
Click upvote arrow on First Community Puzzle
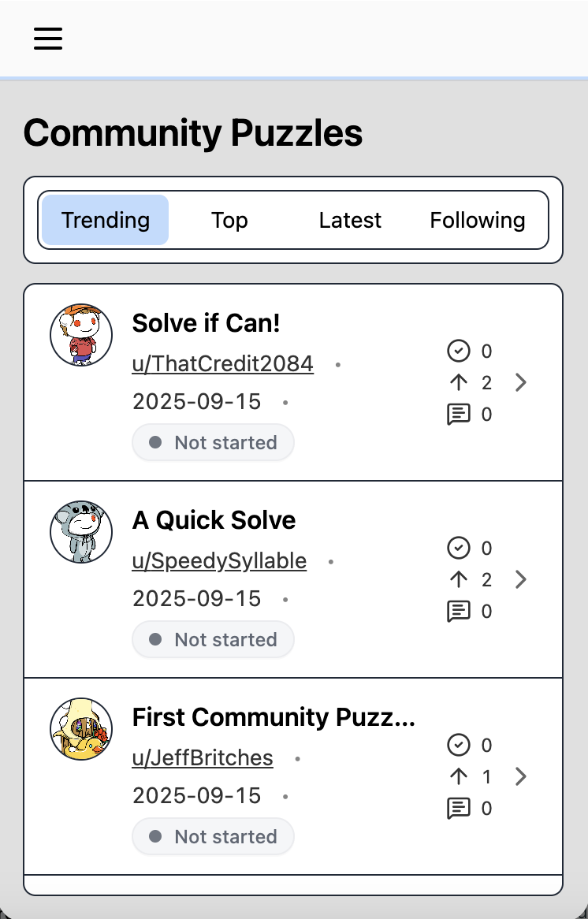pyautogui.click(x=459, y=777)
